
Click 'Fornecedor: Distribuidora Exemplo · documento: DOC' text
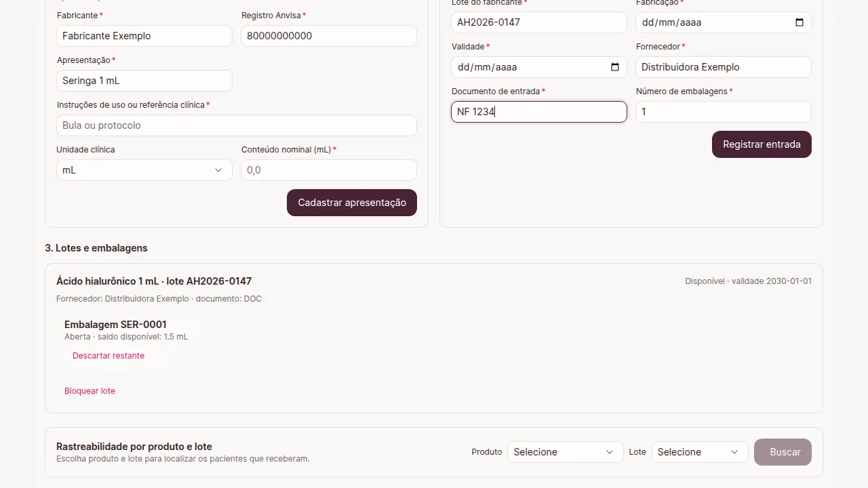(x=159, y=299)
